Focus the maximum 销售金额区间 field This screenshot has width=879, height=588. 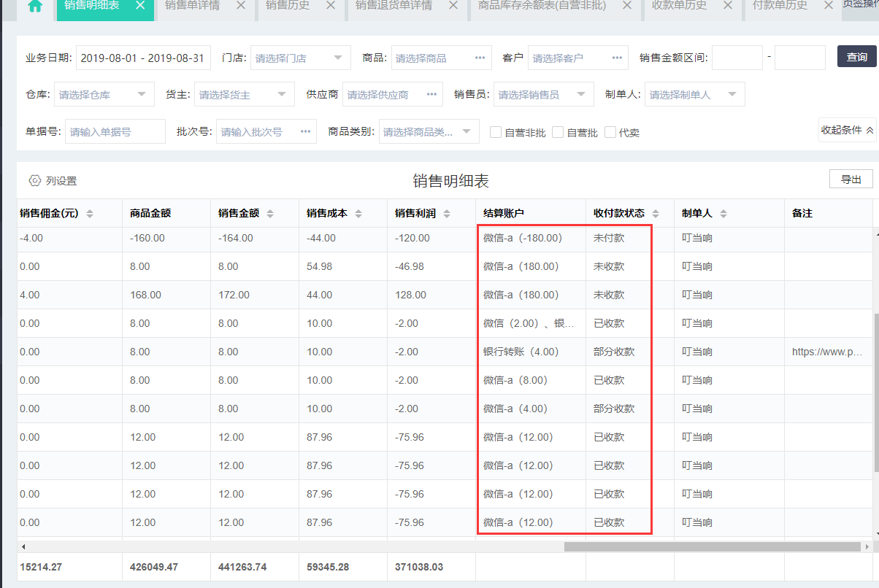tap(800, 58)
